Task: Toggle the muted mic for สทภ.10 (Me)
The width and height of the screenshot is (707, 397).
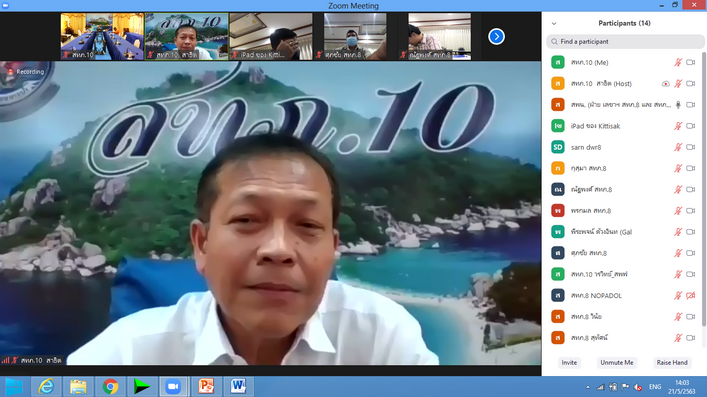Action: (x=678, y=62)
